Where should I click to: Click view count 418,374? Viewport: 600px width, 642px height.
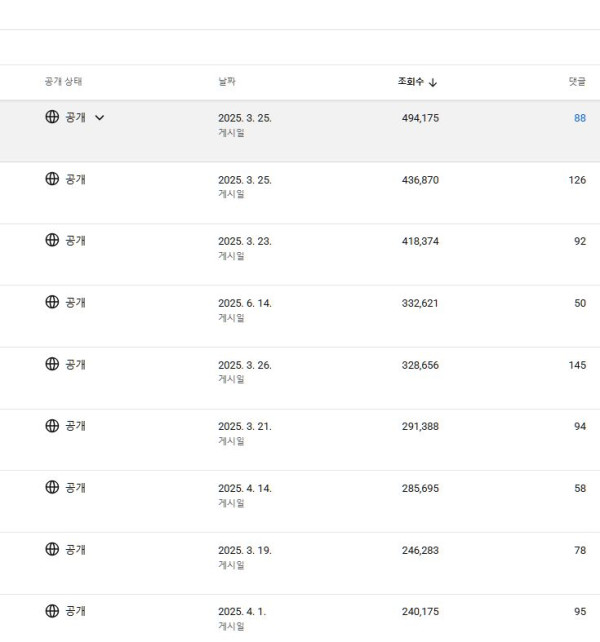(x=420, y=242)
